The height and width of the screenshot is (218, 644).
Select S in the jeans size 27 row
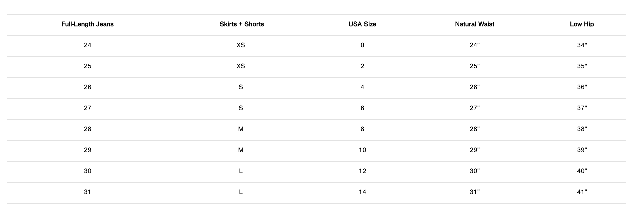[x=241, y=108]
